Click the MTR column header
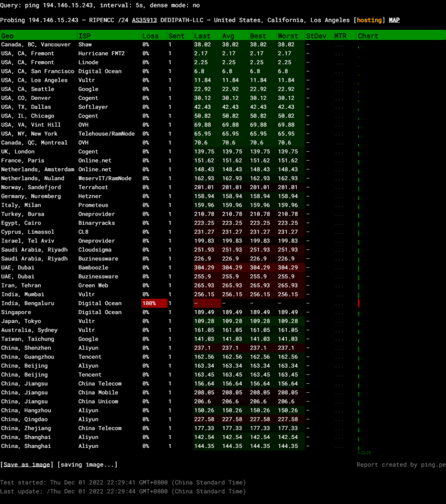Viewport: 446px width, 504px height. 340,36
